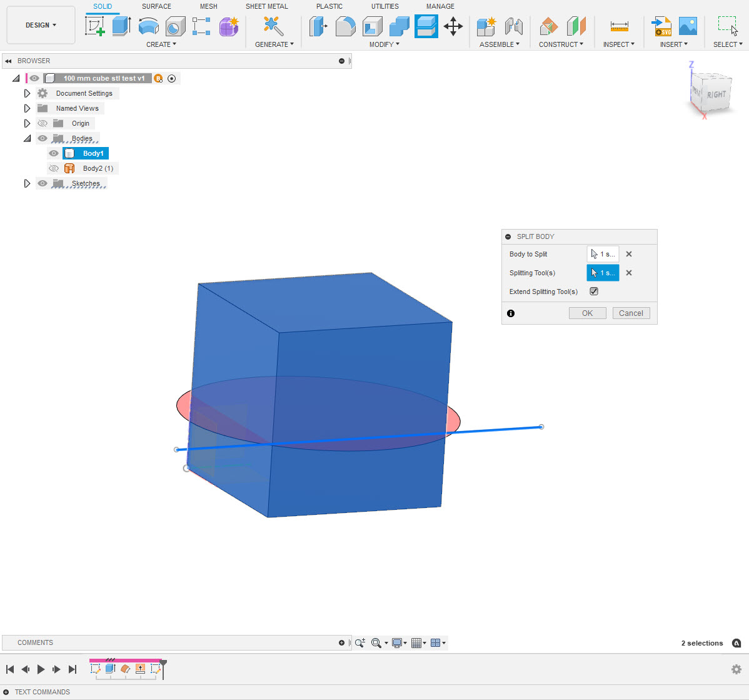Open the DESIGN workspace dropdown
The width and height of the screenshot is (749, 700).
click(x=40, y=25)
